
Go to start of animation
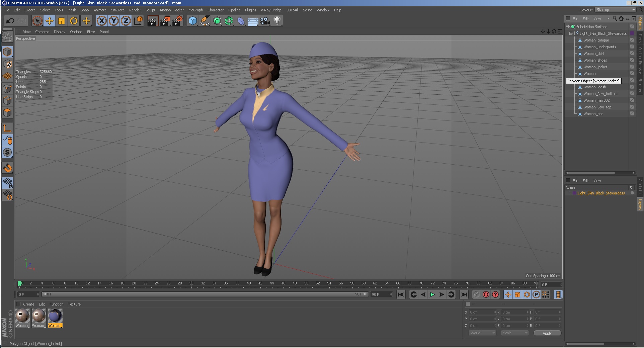pos(401,294)
